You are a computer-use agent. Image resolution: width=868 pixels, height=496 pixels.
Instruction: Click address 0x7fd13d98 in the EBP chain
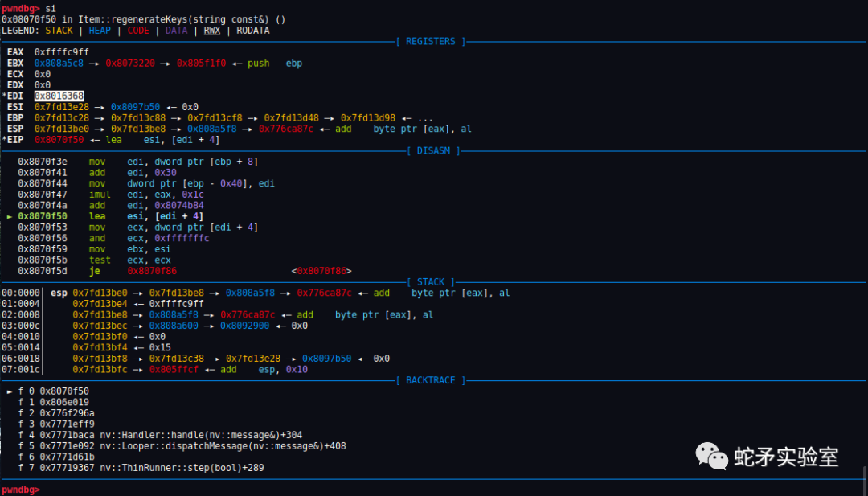tap(368, 118)
